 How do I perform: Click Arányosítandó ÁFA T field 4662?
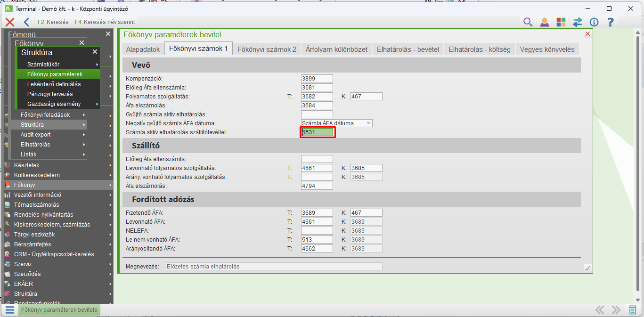click(317, 248)
